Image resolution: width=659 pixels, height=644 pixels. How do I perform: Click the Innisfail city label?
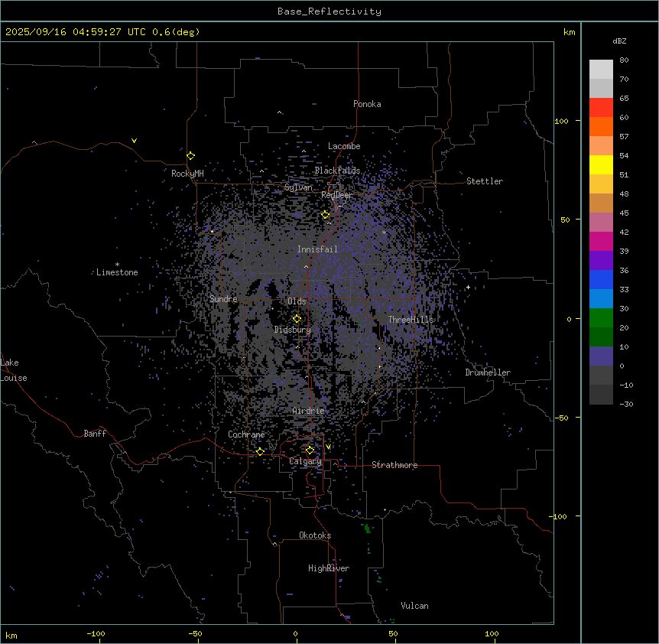click(x=318, y=249)
